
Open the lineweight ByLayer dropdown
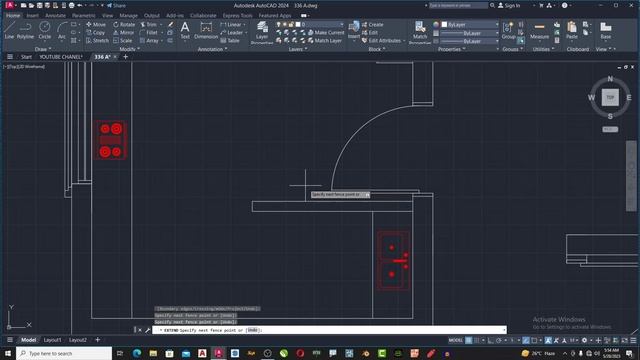tap(470, 33)
